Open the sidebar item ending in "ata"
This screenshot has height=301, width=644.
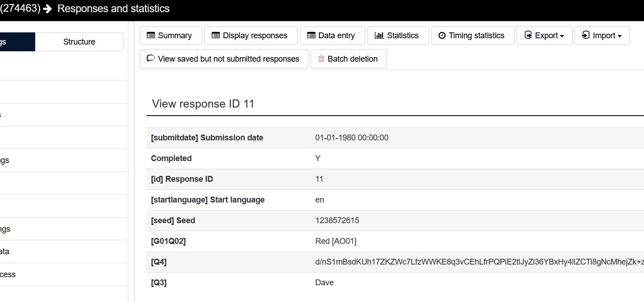coord(5,252)
